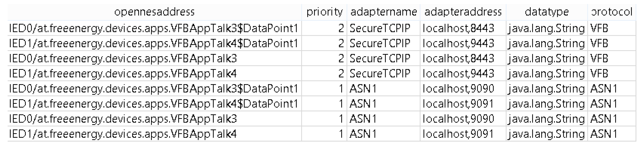
Task: Select localhost,8443 cell in the first row
Action: (458, 28)
